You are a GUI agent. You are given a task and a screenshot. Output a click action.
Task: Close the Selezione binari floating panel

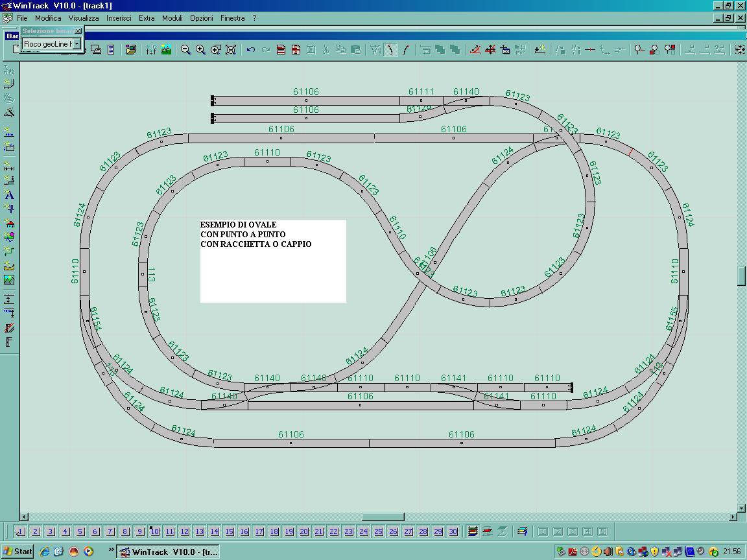[x=78, y=30]
